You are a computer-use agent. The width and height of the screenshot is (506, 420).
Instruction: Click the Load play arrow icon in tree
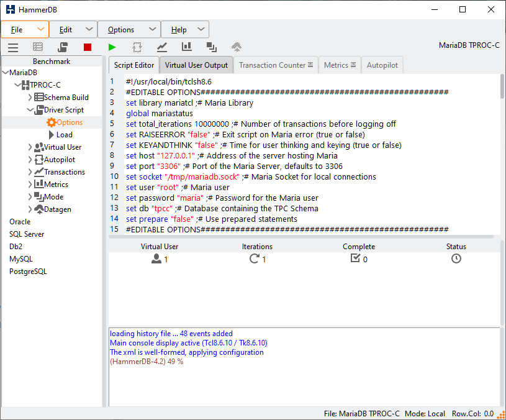[52, 135]
